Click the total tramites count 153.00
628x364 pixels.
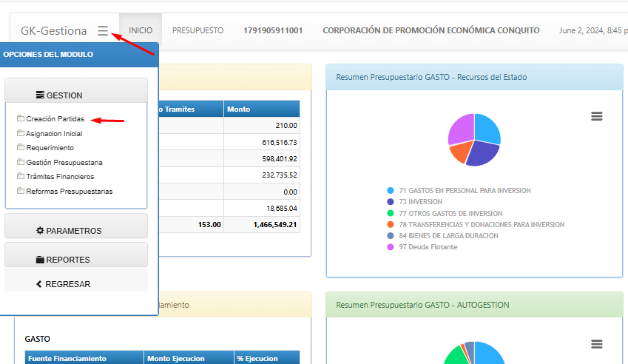coord(209,225)
